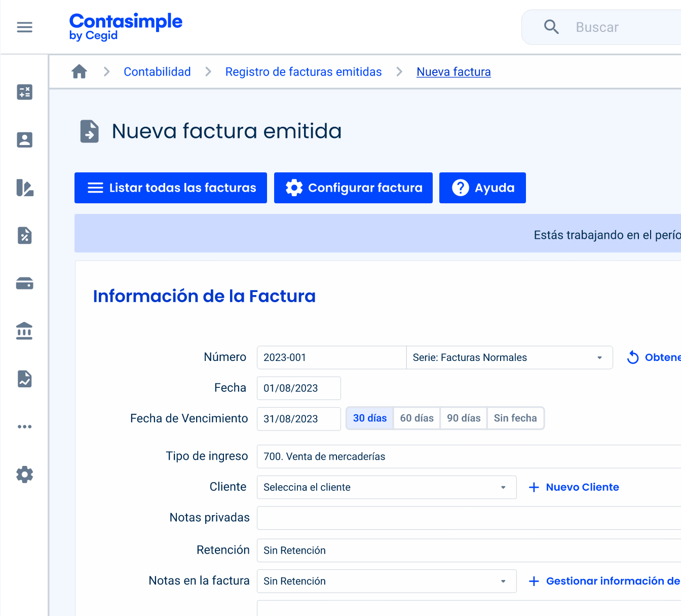This screenshot has height=616, width=681.
Task: Open percent document sidebar icon
Action: tap(24, 235)
